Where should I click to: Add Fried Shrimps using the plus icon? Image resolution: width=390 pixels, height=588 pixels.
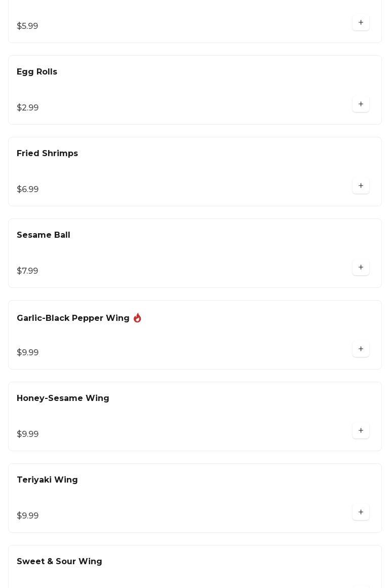click(x=361, y=186)
